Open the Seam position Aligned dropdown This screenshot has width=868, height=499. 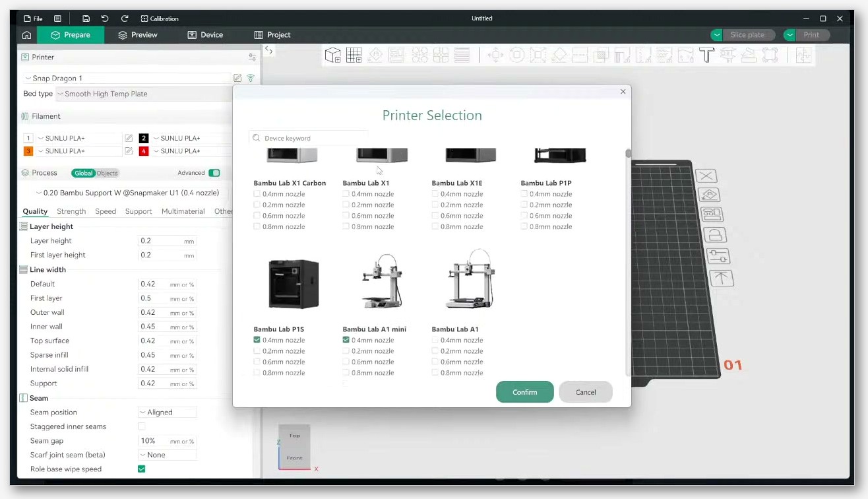point(168,413)
